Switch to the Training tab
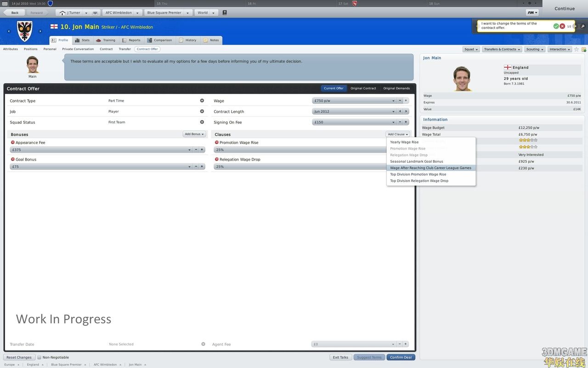 (x=106, y=40)
